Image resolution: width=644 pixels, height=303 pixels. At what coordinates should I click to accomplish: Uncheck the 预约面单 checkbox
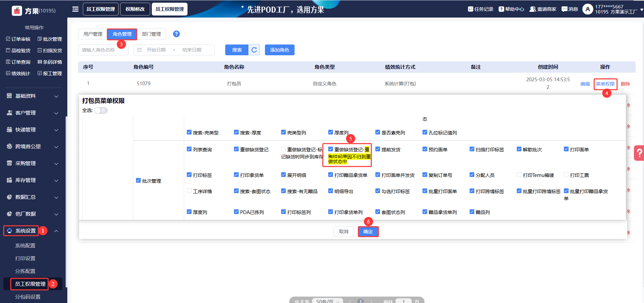click(x=425, y=149)
